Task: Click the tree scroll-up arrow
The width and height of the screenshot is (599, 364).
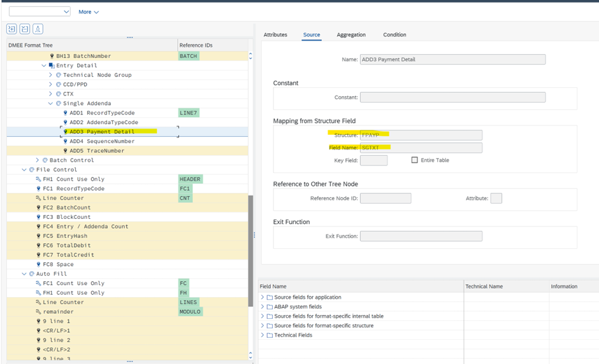Action: (x=250, y=54)
